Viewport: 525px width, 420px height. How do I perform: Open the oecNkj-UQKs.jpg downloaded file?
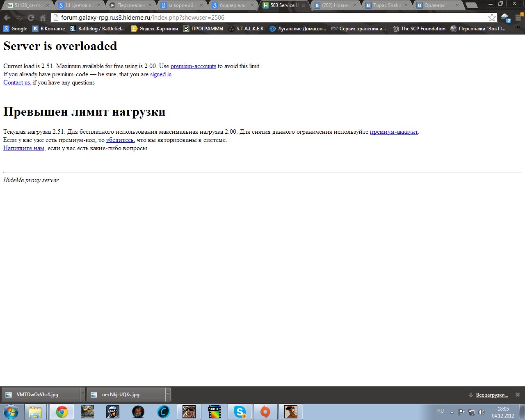point(126,395)
